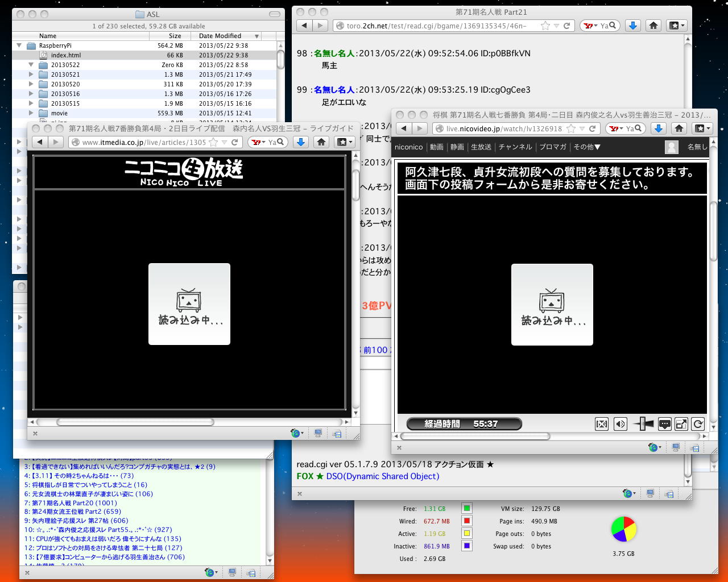Image resolution: width=728 pixels, height=582 pixels.
Task: Click green Free memory color swatch
Action: [x=467, y=509]
